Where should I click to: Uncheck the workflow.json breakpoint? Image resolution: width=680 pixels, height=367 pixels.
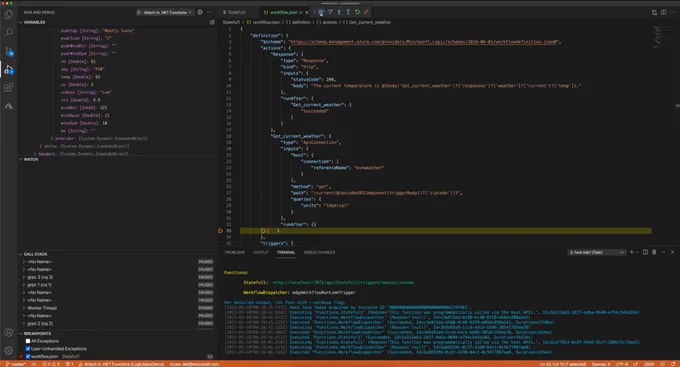pyautogui.click(x=28, y=357)
